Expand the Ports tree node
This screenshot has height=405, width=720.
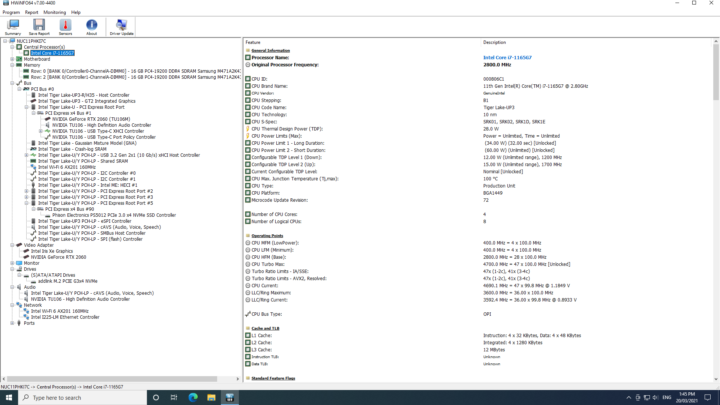[x=12, y=323]
